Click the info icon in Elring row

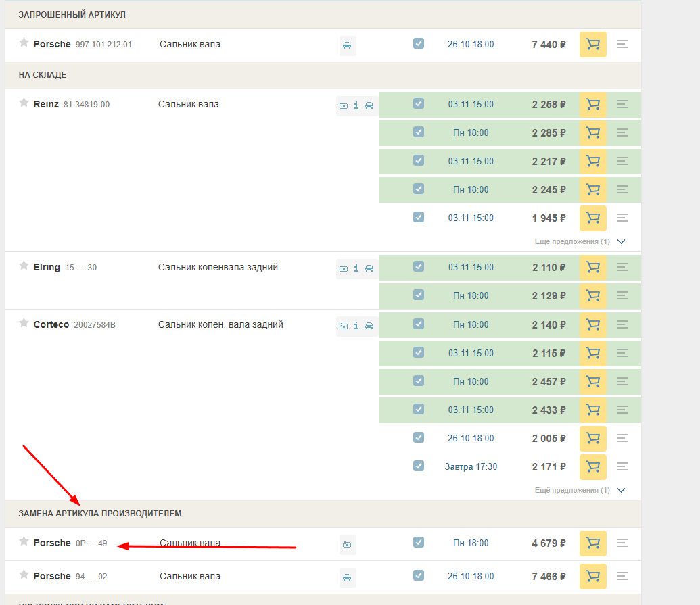356,268
